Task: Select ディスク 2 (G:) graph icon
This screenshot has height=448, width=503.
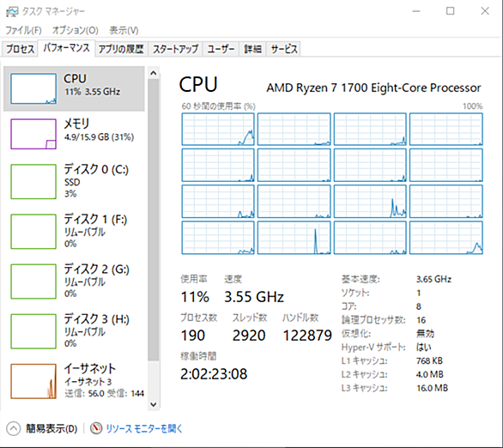Action: pyautogui.click(x=33, y=282)
